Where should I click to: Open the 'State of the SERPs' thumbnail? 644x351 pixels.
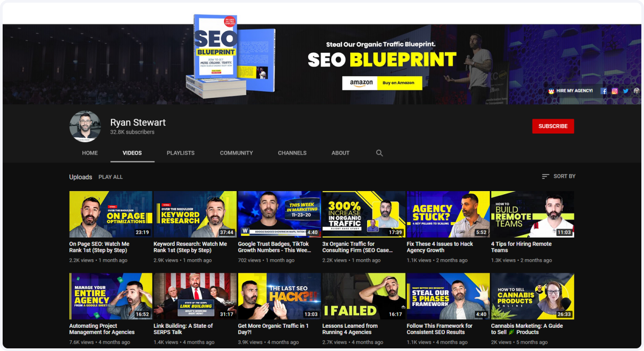(x=195, y=296)
